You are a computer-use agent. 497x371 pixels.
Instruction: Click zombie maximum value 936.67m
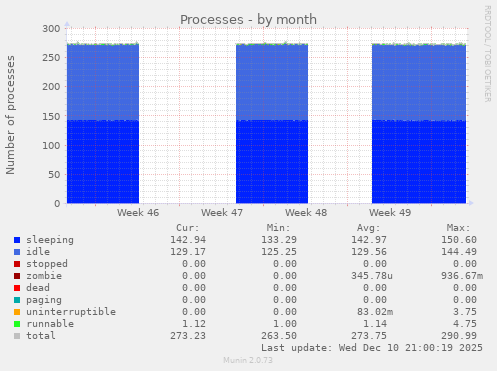[x=462, y=276]
